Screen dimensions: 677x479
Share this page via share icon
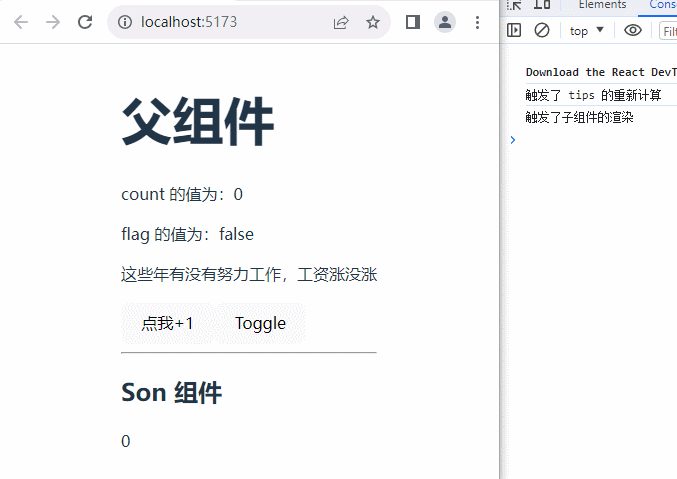341,22
